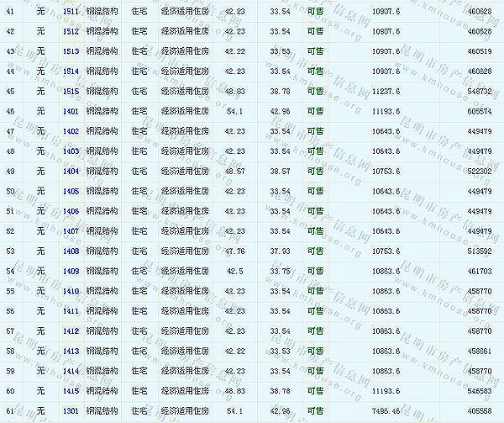Click room 1411 link
Image resolution: width=504 pixels, height=423 pixels.
click(71, 311)
